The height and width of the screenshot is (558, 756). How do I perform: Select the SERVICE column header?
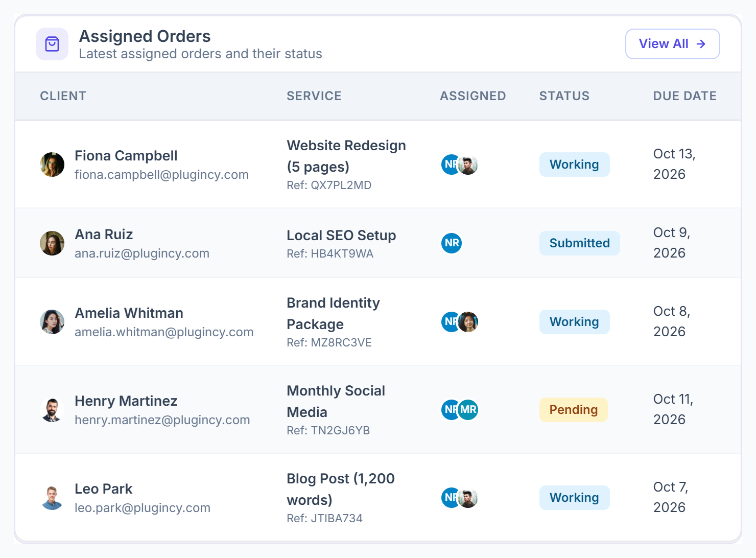314,96
